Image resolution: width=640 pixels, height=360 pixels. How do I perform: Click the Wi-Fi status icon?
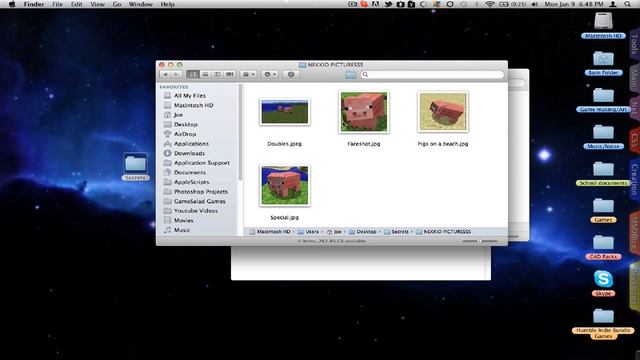click(x=490, y=4)
